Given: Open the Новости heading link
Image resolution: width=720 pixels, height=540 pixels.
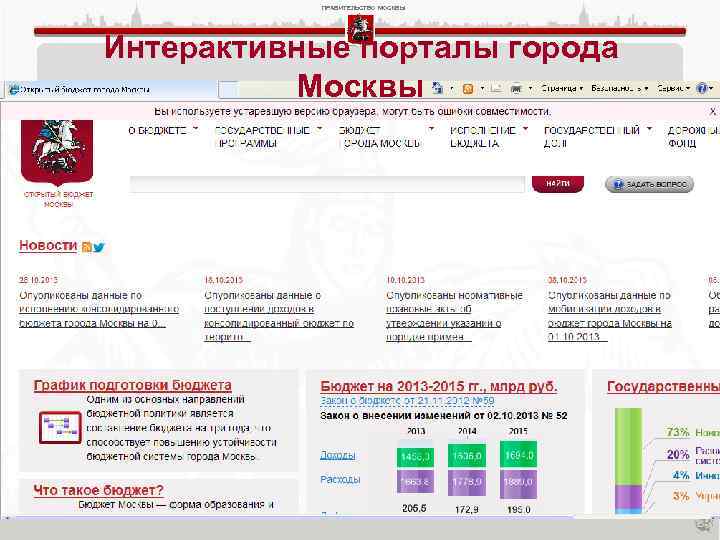Looking at the screenshot, I should tap(48, 246).
